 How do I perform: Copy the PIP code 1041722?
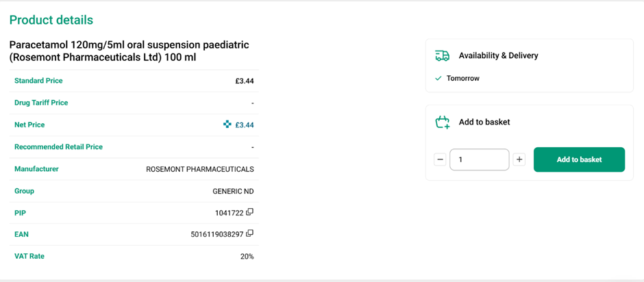pos(250,212)
